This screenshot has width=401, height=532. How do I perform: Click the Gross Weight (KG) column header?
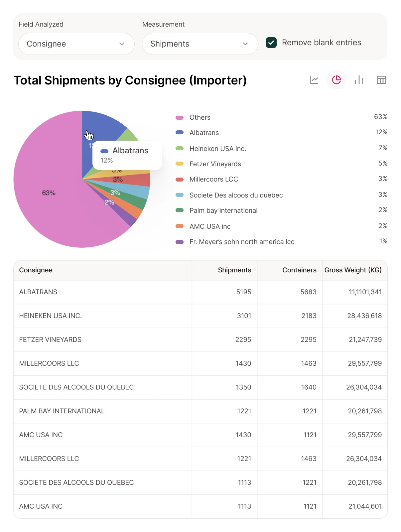pyautogui.click(x=353, y=270)
